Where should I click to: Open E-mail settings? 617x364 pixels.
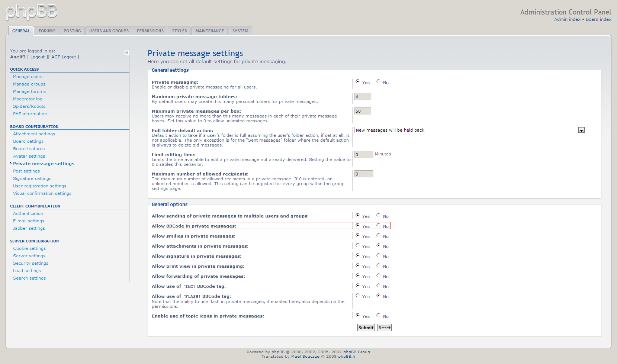[29, 221]
